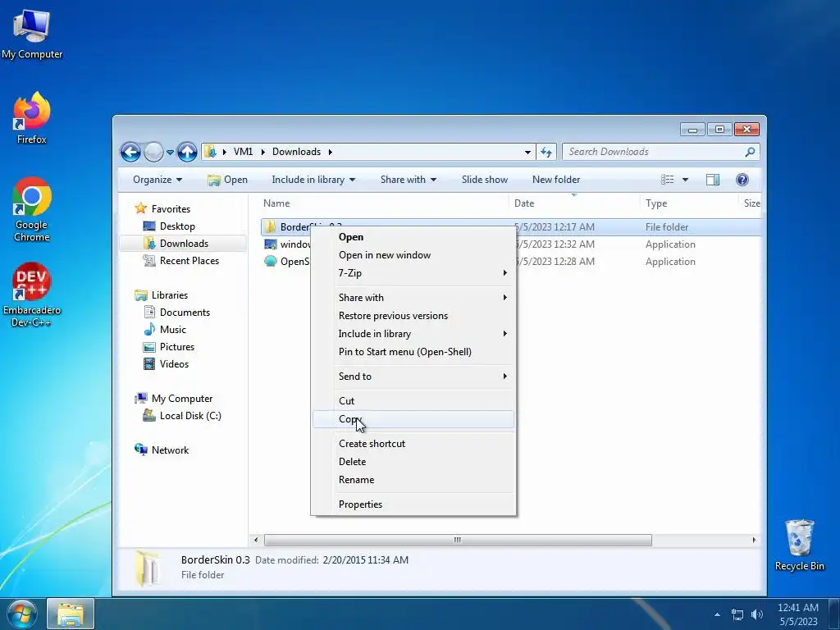Open Properties from the context menu
This screenshot has height=630, width=840.
[413, 504]
